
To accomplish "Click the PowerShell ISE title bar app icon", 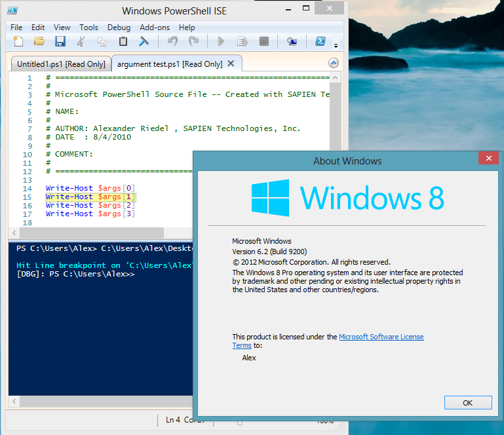I will click(12, 10).
